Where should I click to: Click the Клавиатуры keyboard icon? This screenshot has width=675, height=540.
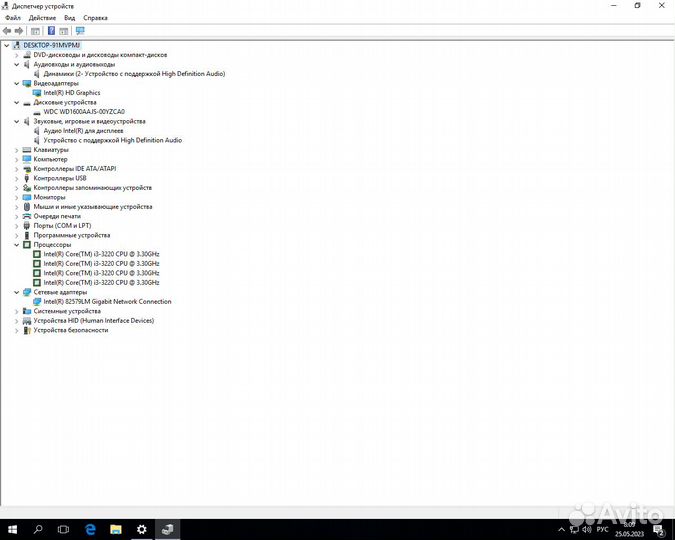point(27,149)
